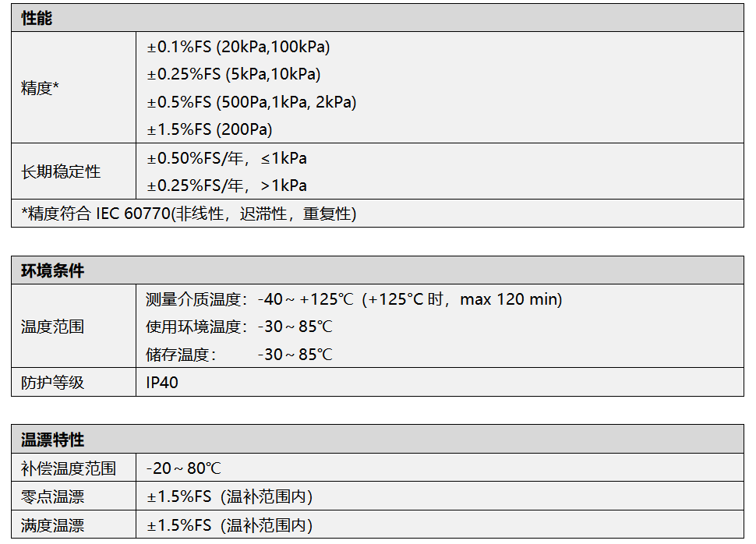This screenshot has width=756, height=544.
Task: Click the 温漂特性 section header
Action: [52, 440]
